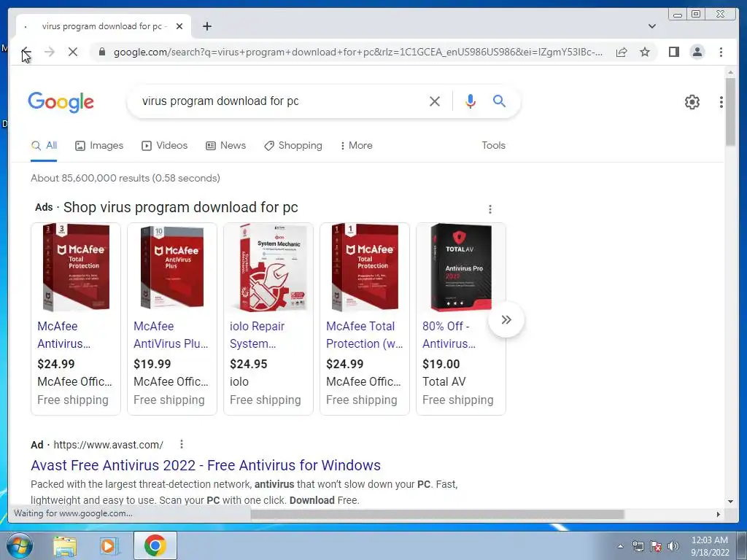Switch to Images results tab
Viewport: 747px width, 560px height.
pos(99,146)
